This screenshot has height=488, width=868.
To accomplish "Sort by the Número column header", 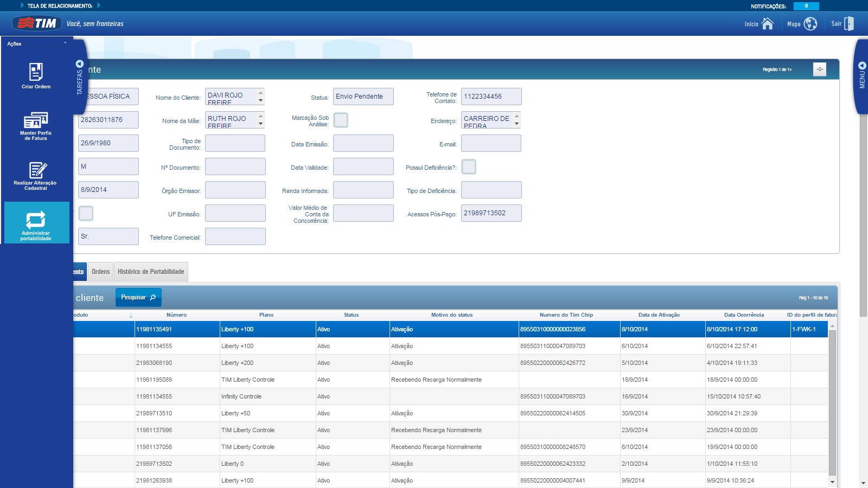I will [177, 315].
